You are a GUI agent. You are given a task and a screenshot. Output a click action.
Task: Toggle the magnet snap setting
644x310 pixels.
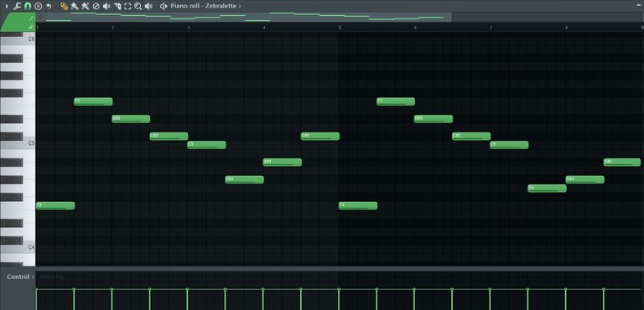(28, 6)
